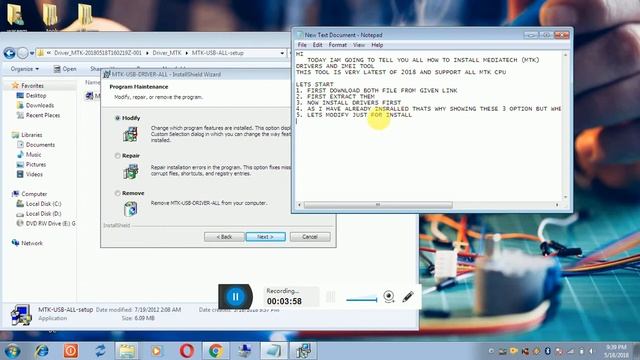
Task: Open the Notepad File menu
Action: tap(302, 45)
